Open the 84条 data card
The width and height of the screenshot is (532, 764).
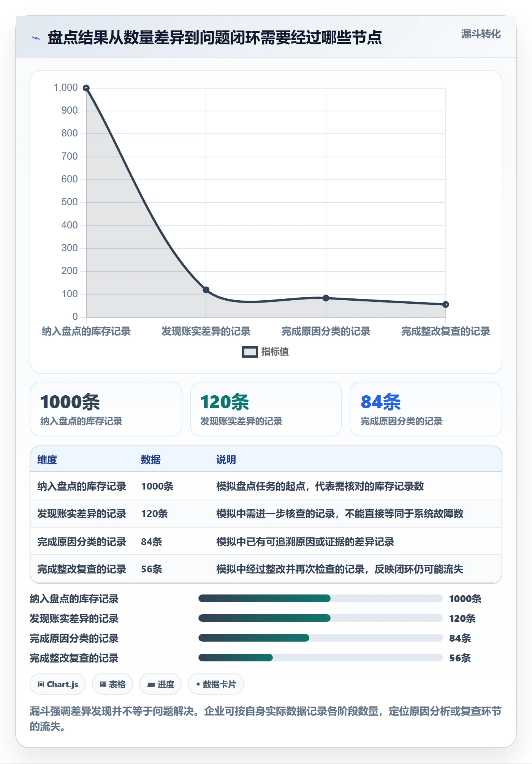pyautogui.click(x=426, y=409)
